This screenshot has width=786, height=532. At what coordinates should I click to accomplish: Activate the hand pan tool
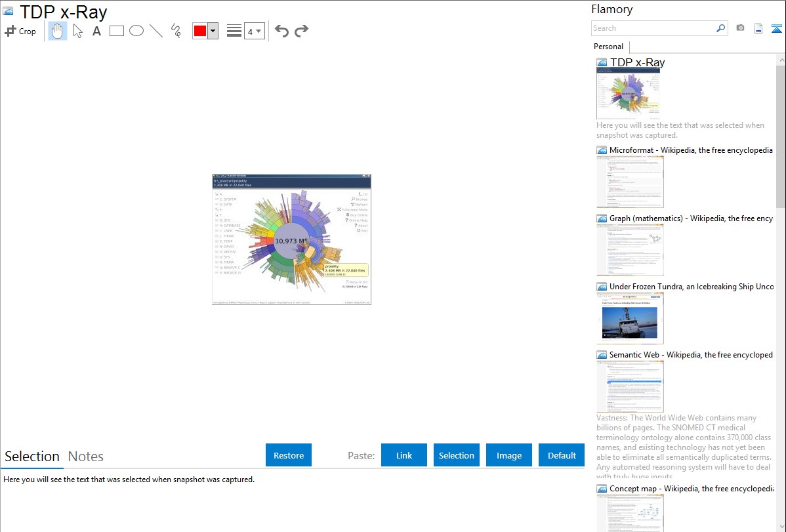(x=58, y=31)
